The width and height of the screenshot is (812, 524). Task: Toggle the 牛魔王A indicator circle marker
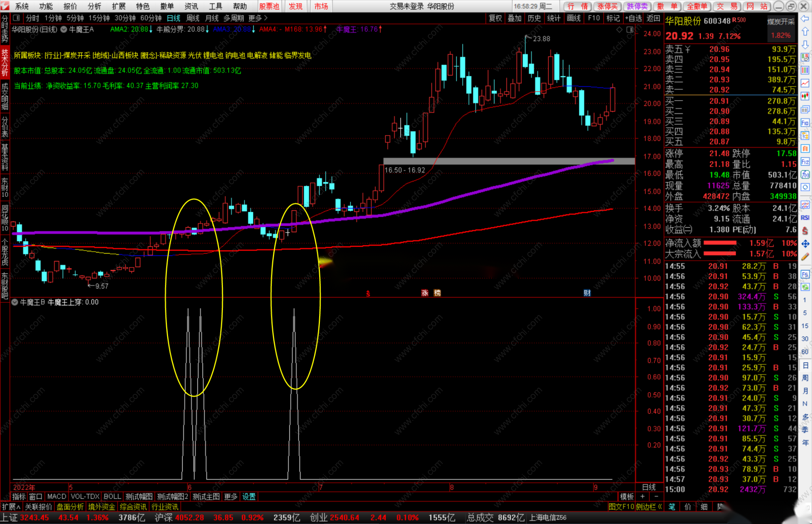click(x=64, y=29)
